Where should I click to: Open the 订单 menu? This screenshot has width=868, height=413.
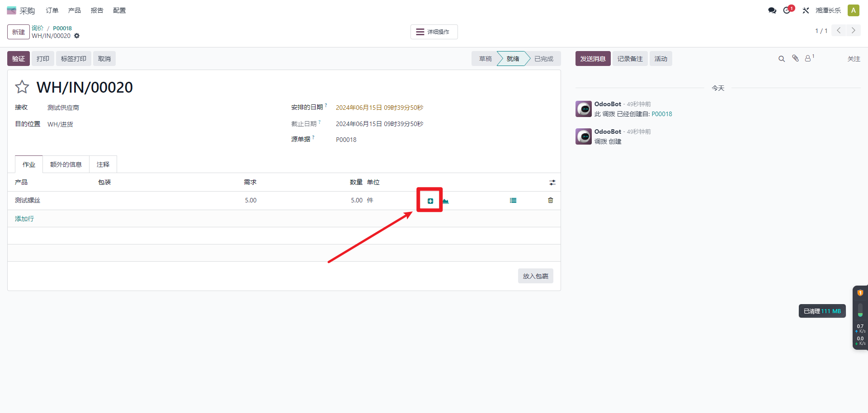[52, 10]
